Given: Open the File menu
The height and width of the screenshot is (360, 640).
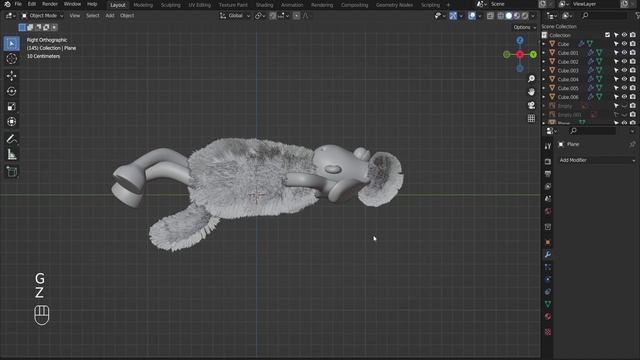Looking at the screenshot, I should pyautogui.click(x=18, y=4).
